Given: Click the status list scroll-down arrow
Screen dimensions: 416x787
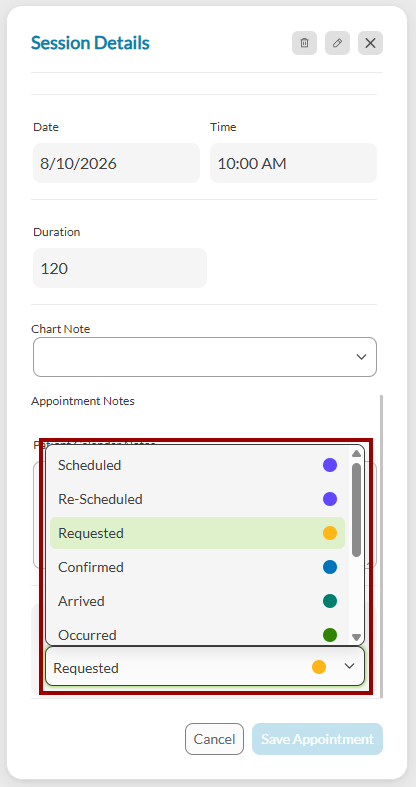Looking at the screenshot, I should [356, 637].
